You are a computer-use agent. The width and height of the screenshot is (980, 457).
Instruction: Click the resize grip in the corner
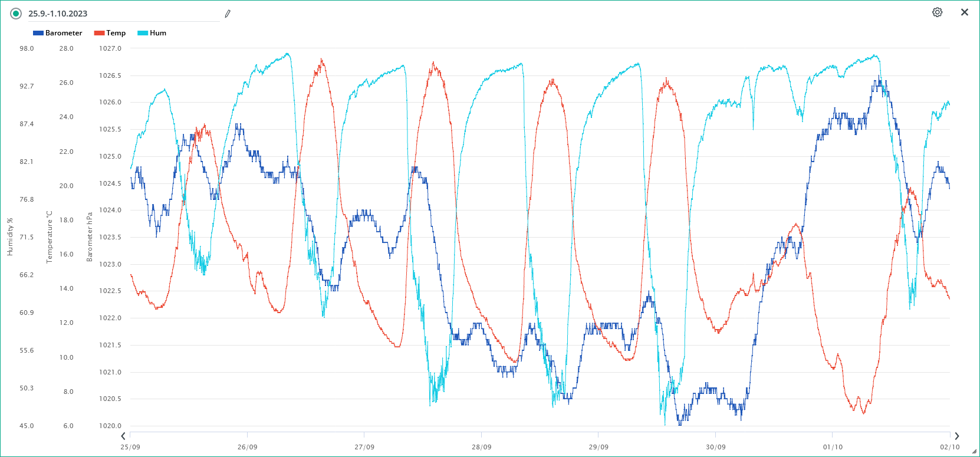click(974, 452)
